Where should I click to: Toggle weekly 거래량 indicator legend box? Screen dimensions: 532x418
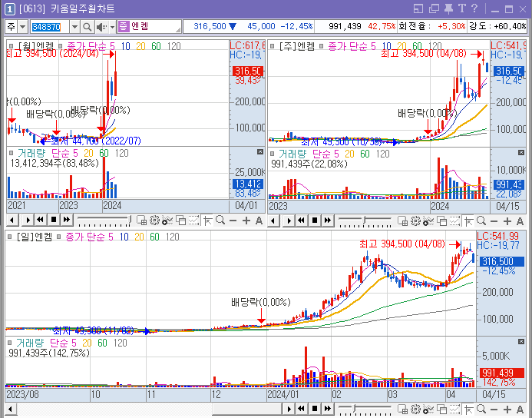[272, 154]
